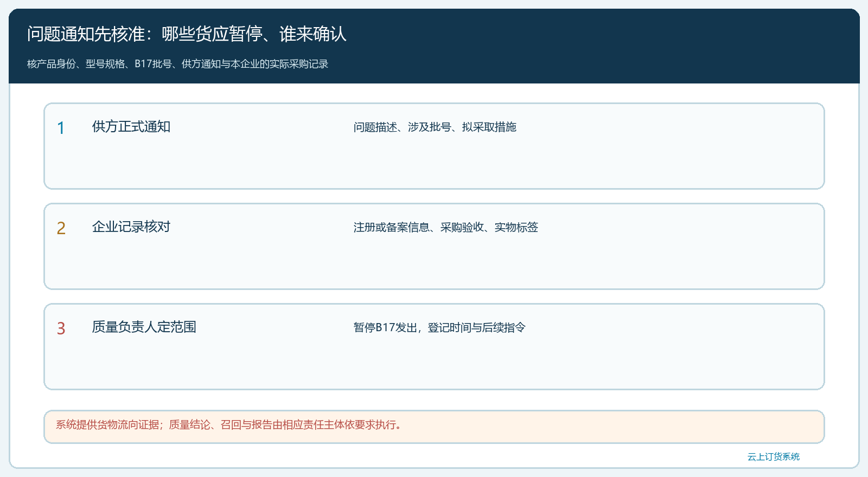The image size is (868, 477).
Task: Select step number 2
Action: (x=61, y=228)
